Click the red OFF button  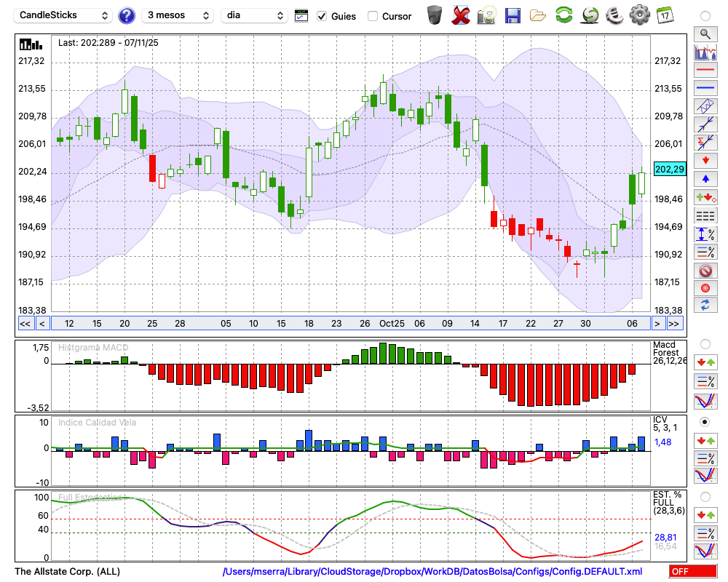692,572
